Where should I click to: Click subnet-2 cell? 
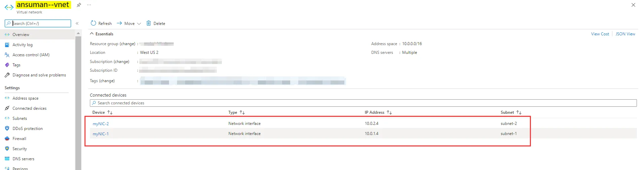[x=509, y=124]
